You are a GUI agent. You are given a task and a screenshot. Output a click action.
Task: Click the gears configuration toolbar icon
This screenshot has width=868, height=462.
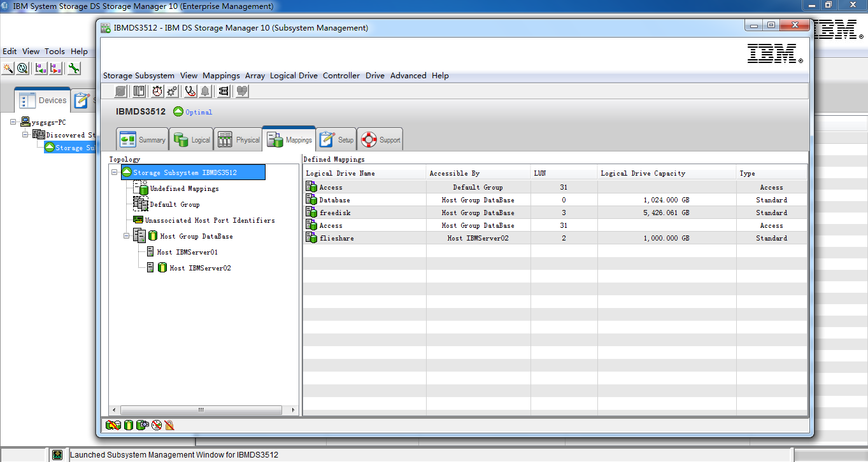coord(172,91)
